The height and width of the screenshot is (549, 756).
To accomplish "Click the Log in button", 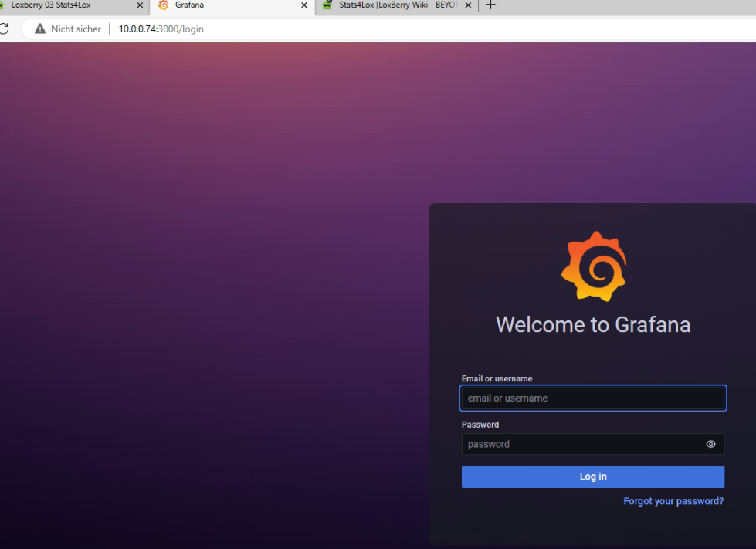I will [593, 476].
